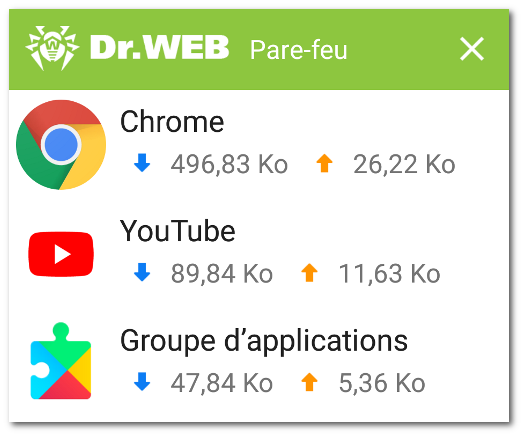Click upload arrow for Groupe d'applications
Screen dimensions: 524x437
point(309,382)
